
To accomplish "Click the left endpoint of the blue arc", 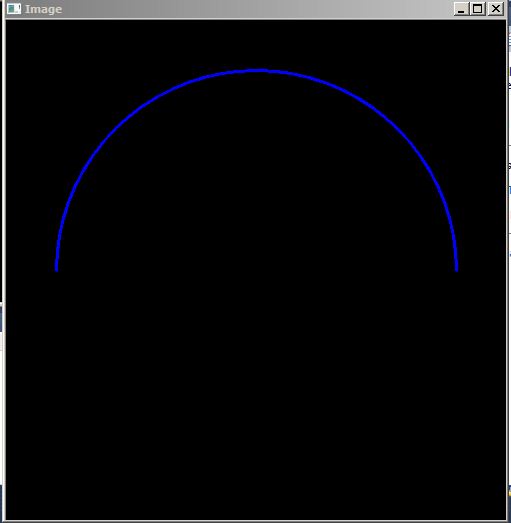I will 57,269.
